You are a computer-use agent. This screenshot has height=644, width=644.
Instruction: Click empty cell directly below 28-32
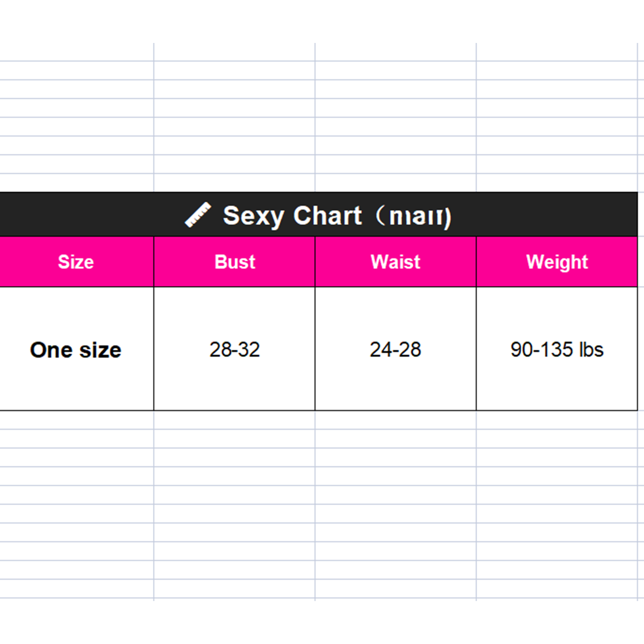pos(235,420)
